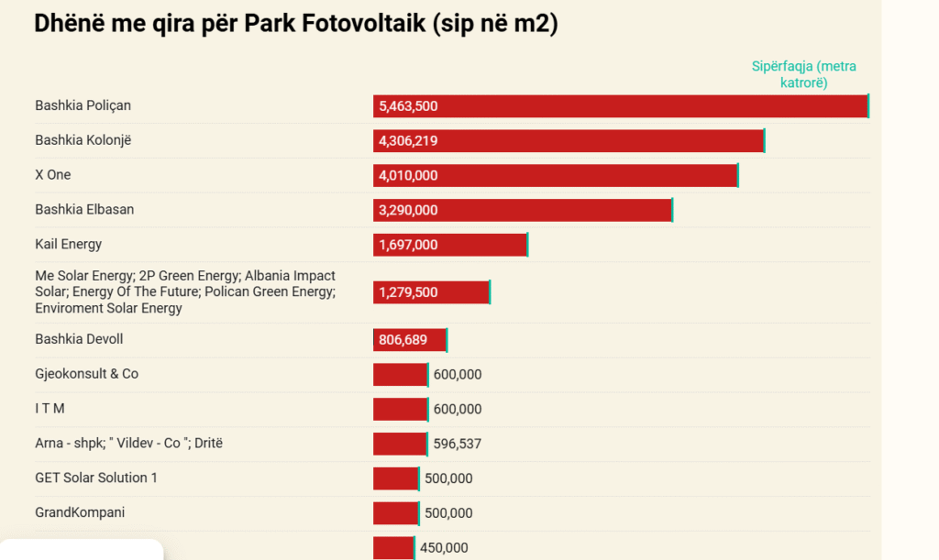This screenshot has height=560, width=939.
Task: Click the Bashkia Devoll bar showing 806,689
Action: click(x=410, y=340)
